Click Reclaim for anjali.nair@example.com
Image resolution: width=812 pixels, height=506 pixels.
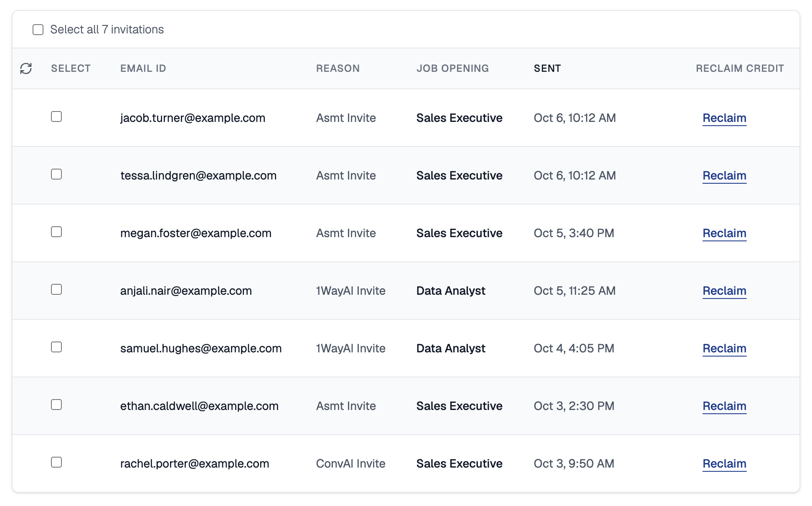[724, 291]
